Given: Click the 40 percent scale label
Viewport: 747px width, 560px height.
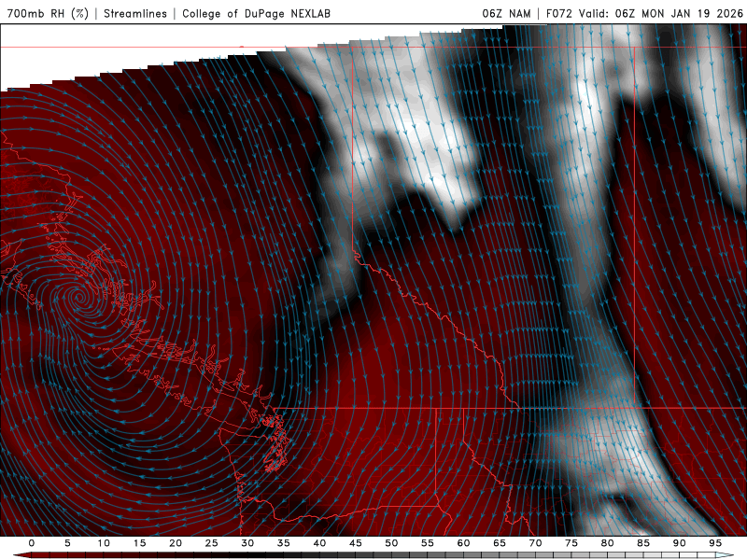Looking at the screenshot, I should 319,543.
